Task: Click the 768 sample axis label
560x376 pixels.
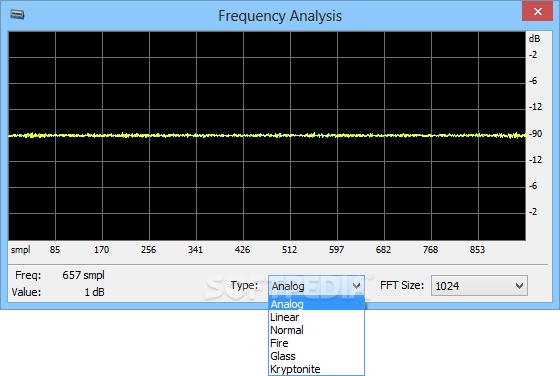Action: pos(430,250)
